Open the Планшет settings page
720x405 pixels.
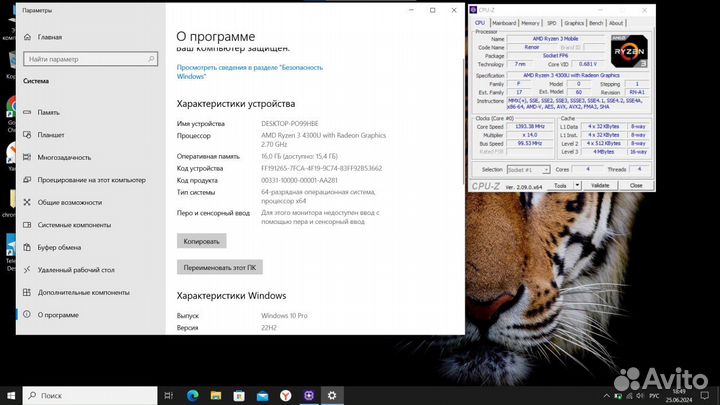[x=44, y=135]
